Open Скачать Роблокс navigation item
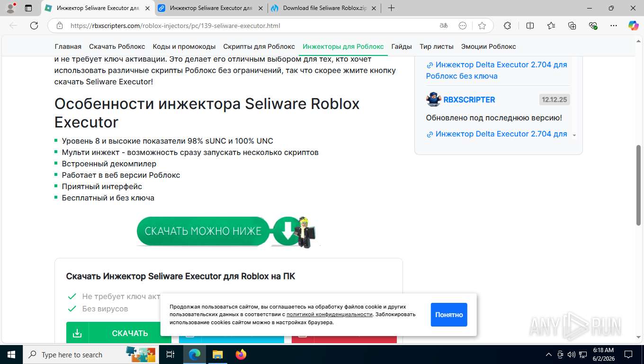Image resolution: width=644 pixels, height=364 pixels. 117,46
